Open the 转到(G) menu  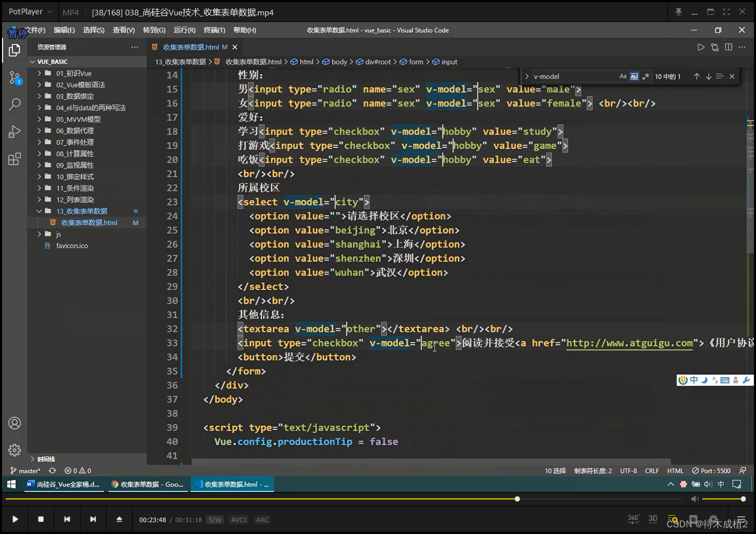coord(154,30)
